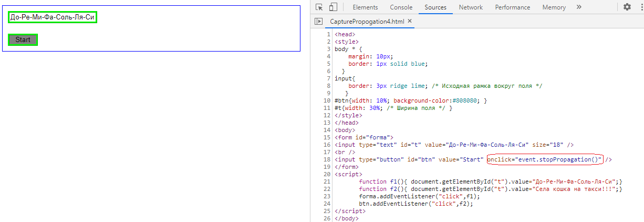This screenshot has height=222, width=644.
Task: Go to the Network tab
Action: tap(471, 7)
